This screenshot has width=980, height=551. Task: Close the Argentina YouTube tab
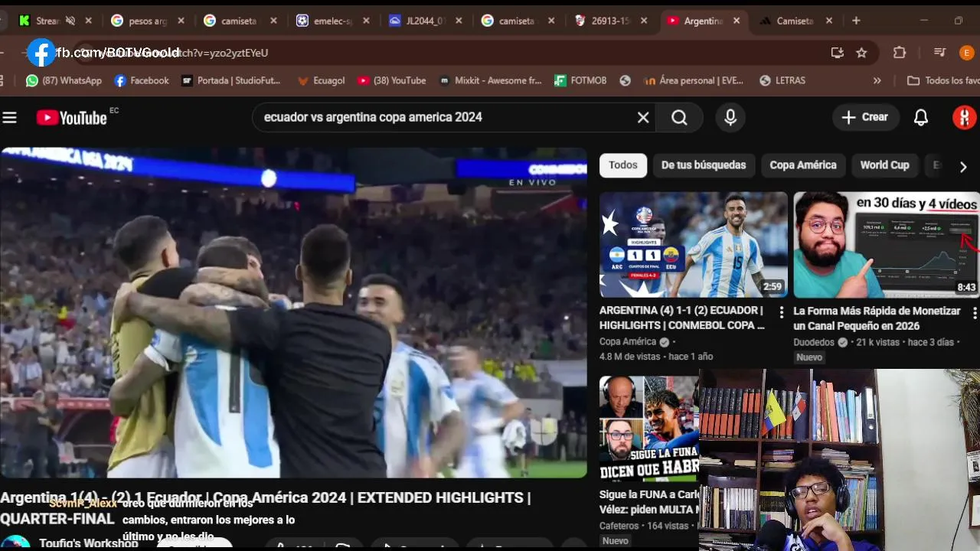pos(737,21)
